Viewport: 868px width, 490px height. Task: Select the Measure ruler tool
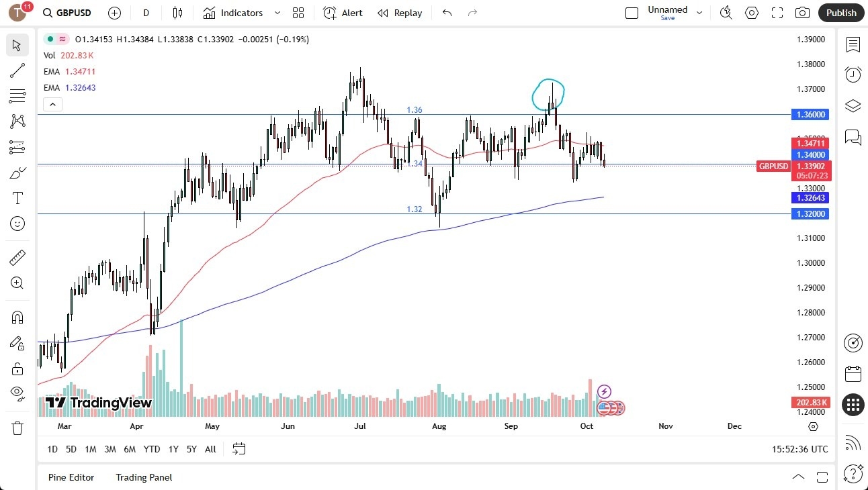click(17, 257)
